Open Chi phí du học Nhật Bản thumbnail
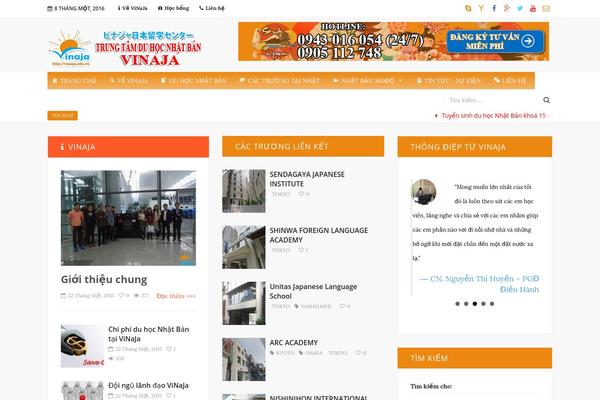 pyautogui.click(x=82, y=346)
